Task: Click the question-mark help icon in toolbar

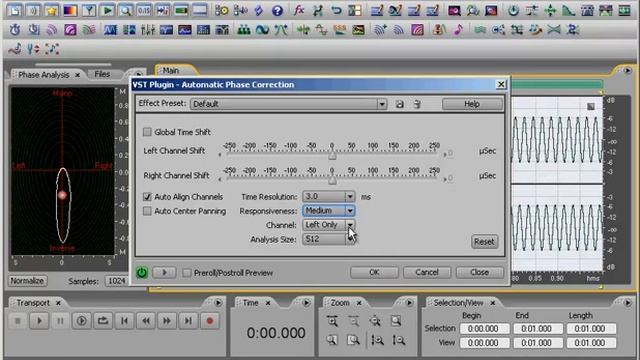Action: (277, 10)
